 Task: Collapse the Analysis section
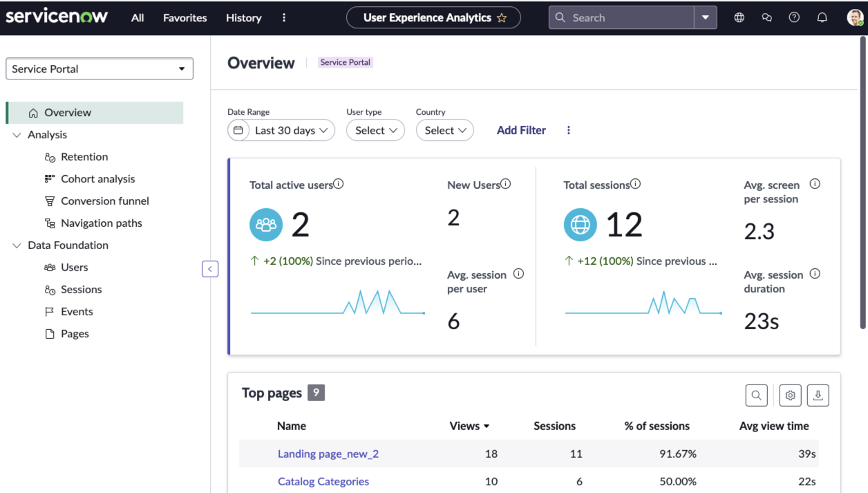(x=17, y=135)
